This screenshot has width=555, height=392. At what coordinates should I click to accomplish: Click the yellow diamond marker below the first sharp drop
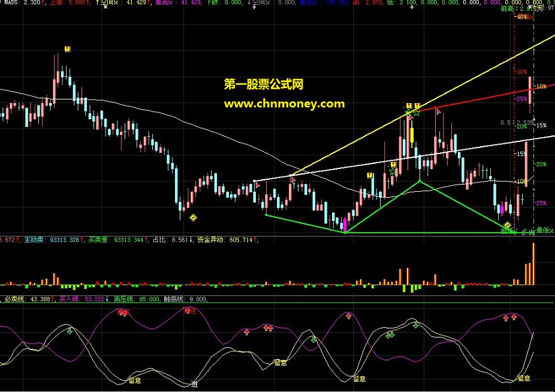(193, 218)
